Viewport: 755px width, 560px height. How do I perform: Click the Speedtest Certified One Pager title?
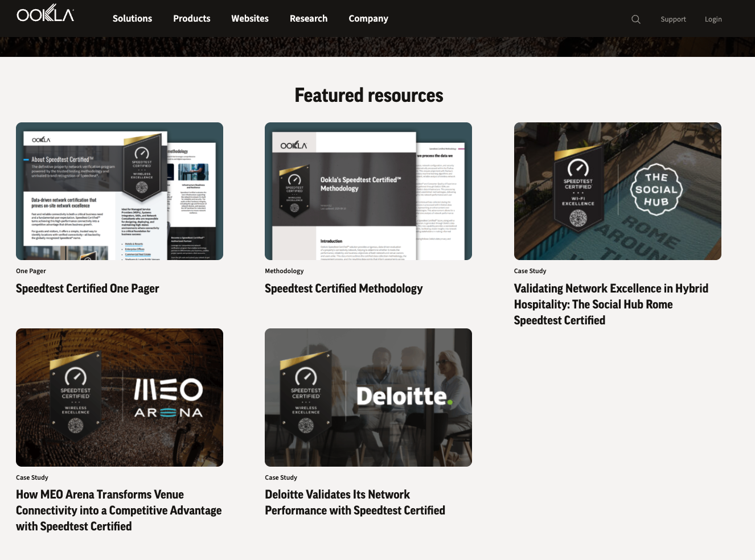pos(88,289)
